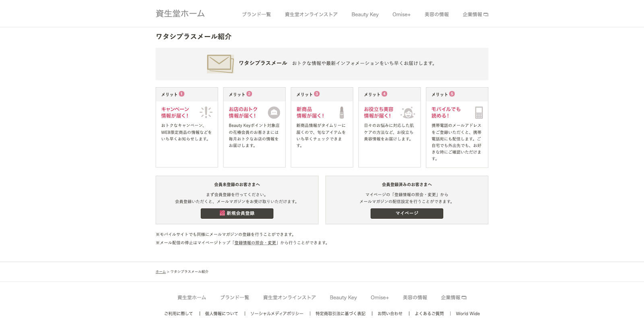644x318 pixels.
Task: Click the shop icon in merit 2
Action: point(274,113)
